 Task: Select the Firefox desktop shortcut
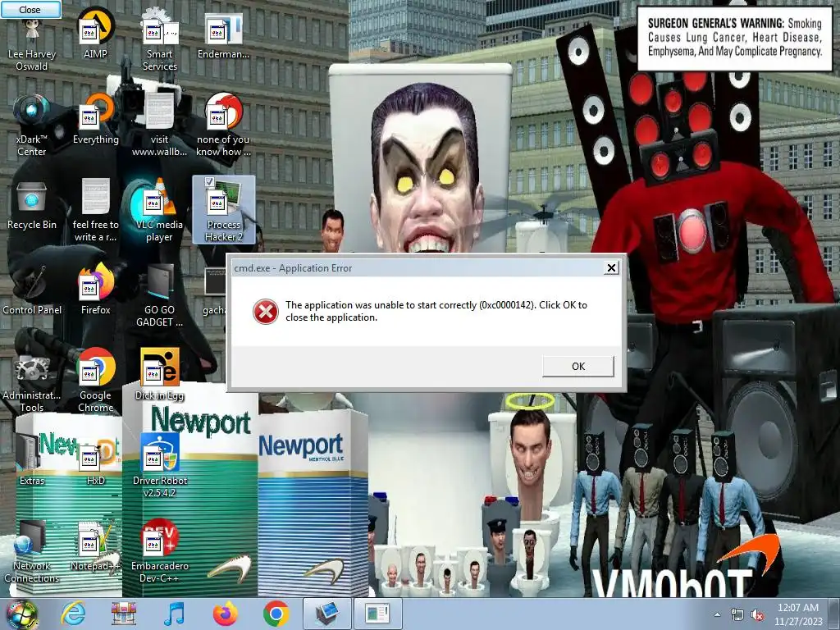tap(95, 290)
